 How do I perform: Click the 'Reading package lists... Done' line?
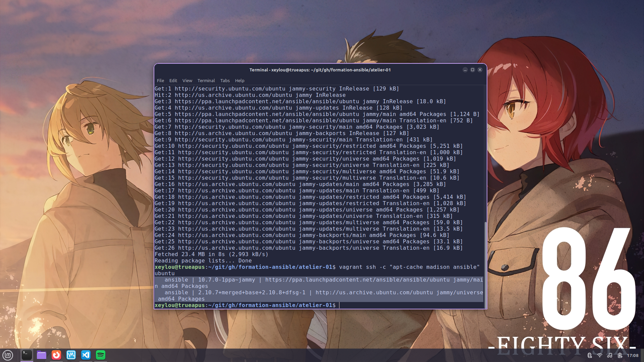203,261
